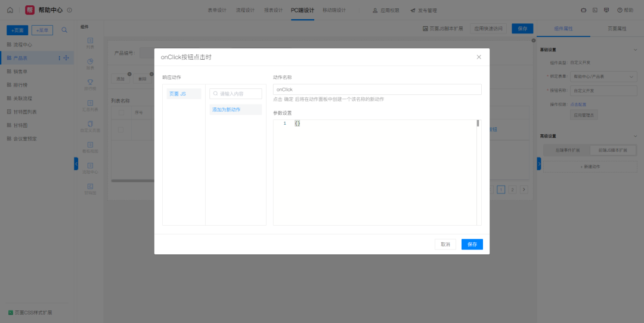644x323 pixels.
Task: Collapse right panel with blue arrow handle
Action: (539, 164)
